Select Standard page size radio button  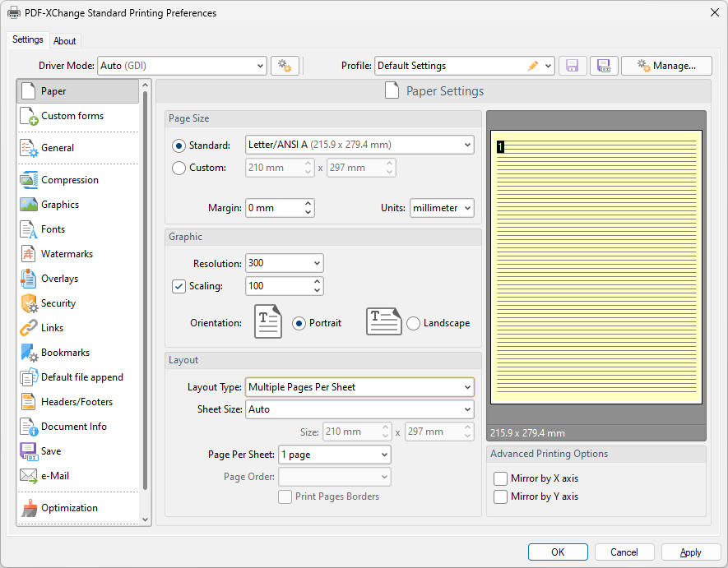click(179, 145)
